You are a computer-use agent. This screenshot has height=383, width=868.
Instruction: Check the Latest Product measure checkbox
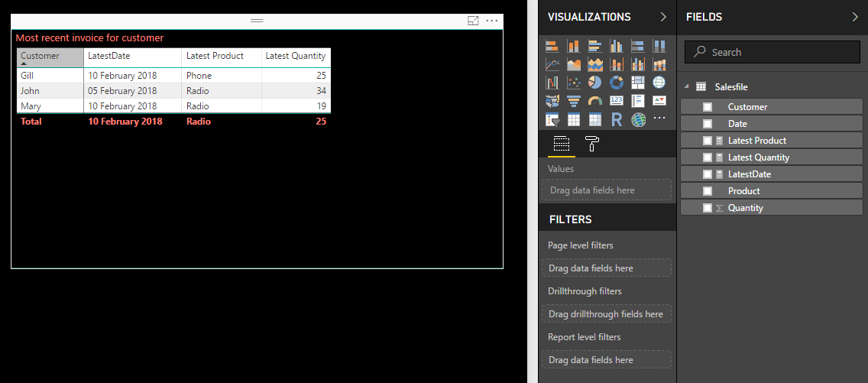pos(708,141)
